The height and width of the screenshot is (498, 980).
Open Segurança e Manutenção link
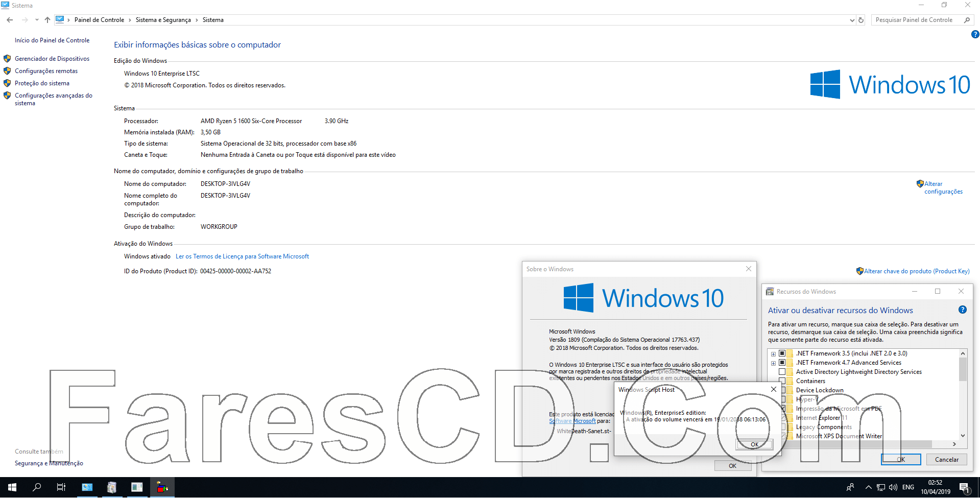49,463
